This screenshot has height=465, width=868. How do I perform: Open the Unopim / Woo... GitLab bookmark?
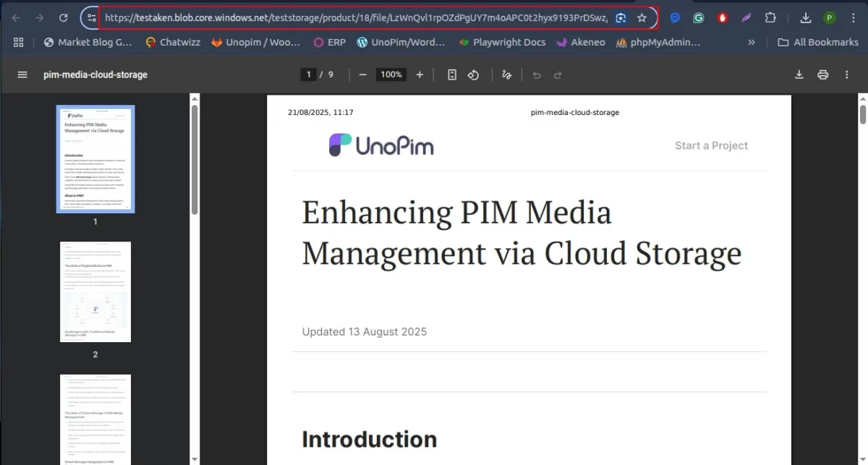(x=256, y=42)
